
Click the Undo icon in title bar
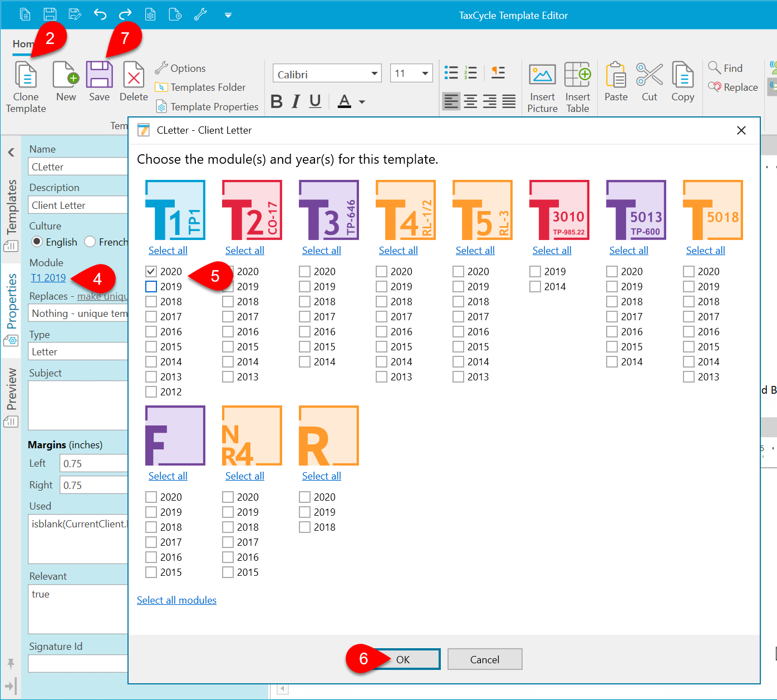(100, 14)
